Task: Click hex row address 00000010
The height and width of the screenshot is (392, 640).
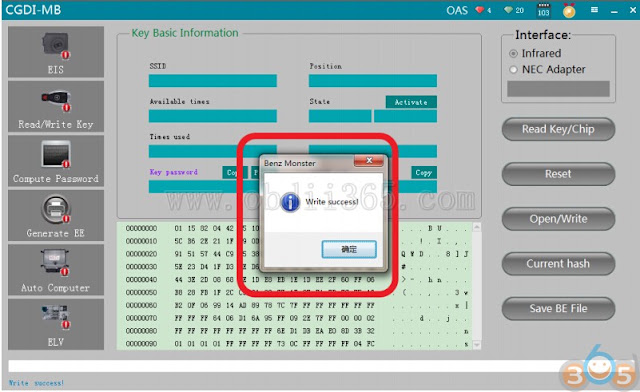Action: (141, 241)
